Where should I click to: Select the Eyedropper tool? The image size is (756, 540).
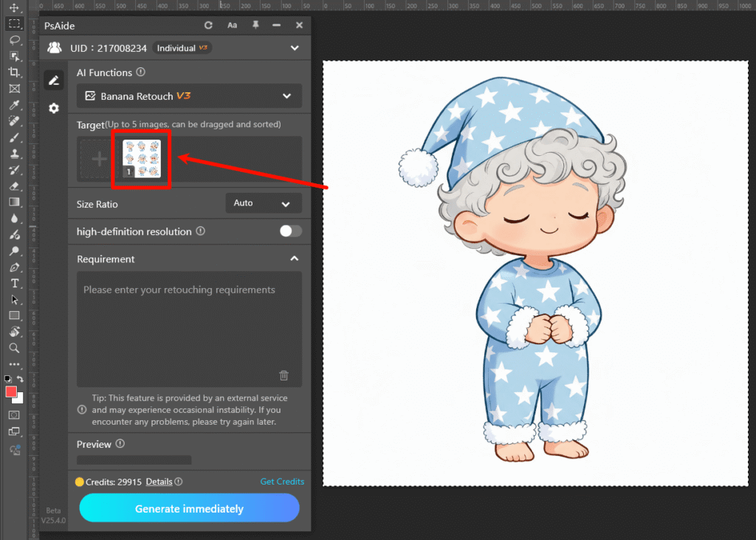click(16, 105)
